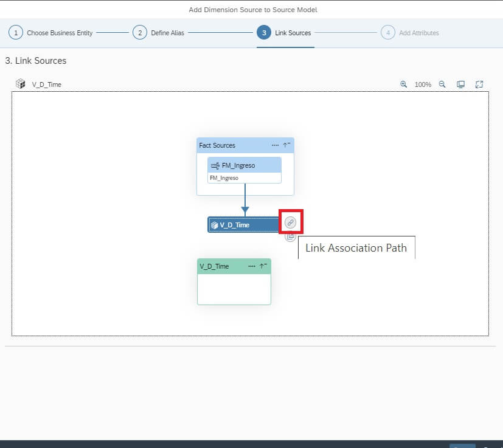Select step 3 Link Sources
The image size is (503, 448).
(284, 33)
